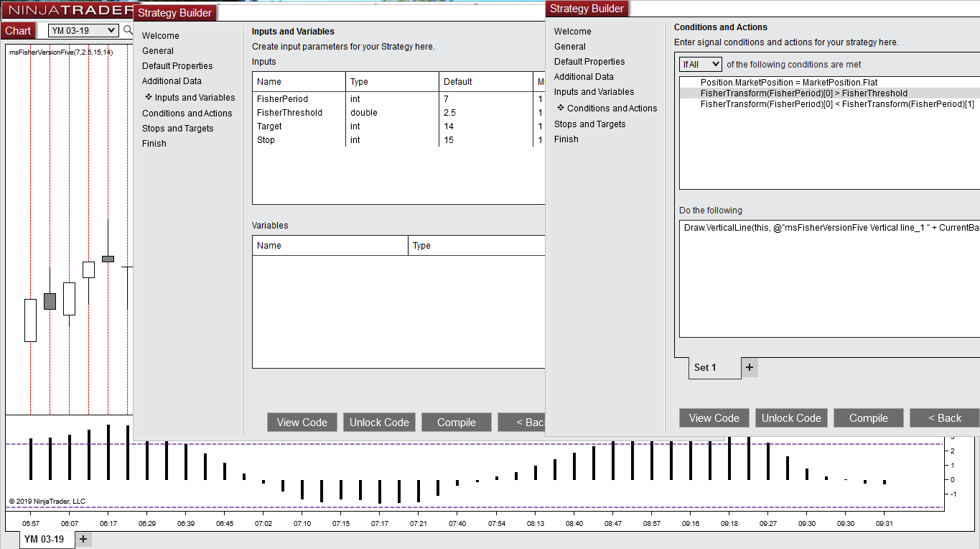Click View Code in the left Strategy Builder
980x549 pixels.
pyautogui.click(x=302, y=423)
